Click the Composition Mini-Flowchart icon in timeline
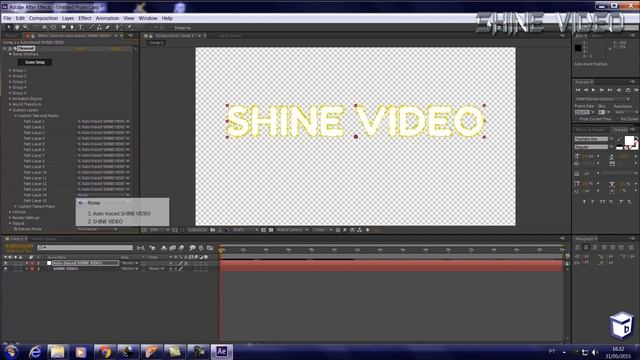 [x=141, y=248]
